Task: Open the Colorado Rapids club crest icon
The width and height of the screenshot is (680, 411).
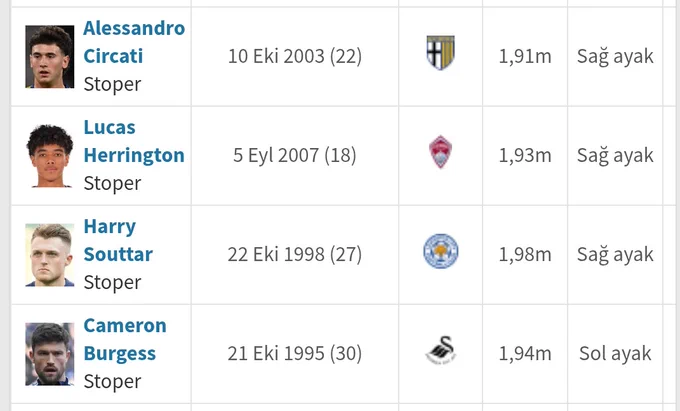Action: point(440,152)
